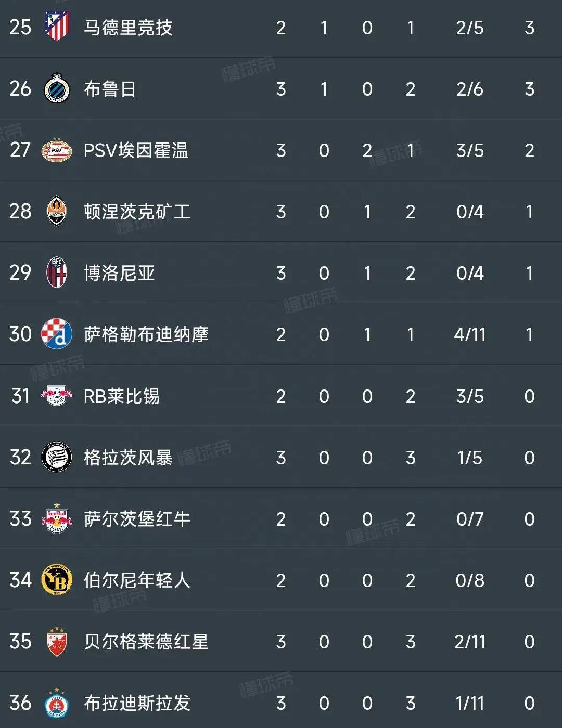Click the Slovan Bratislava crest

57,703
